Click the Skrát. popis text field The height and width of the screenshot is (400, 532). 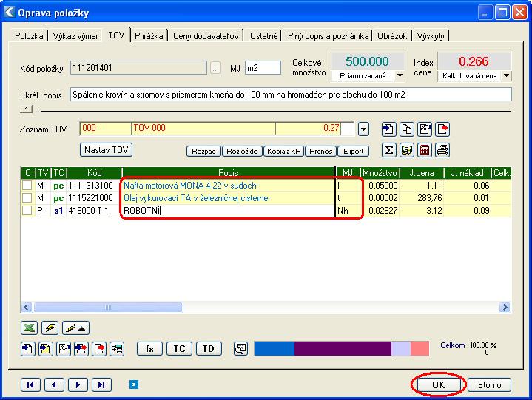291,94
